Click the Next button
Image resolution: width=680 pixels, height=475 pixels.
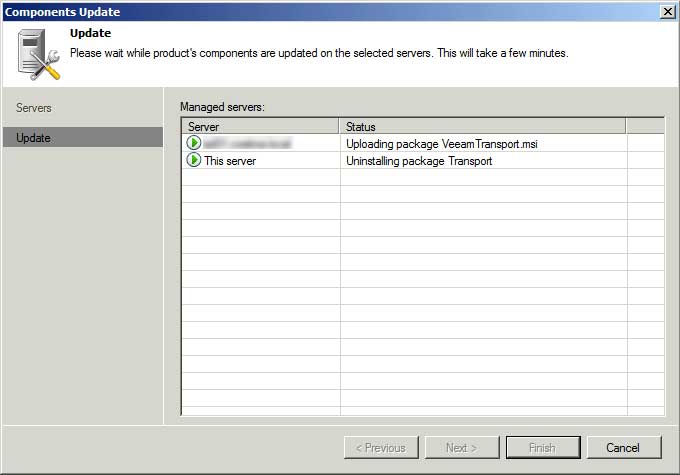click(x=462, y=448)
